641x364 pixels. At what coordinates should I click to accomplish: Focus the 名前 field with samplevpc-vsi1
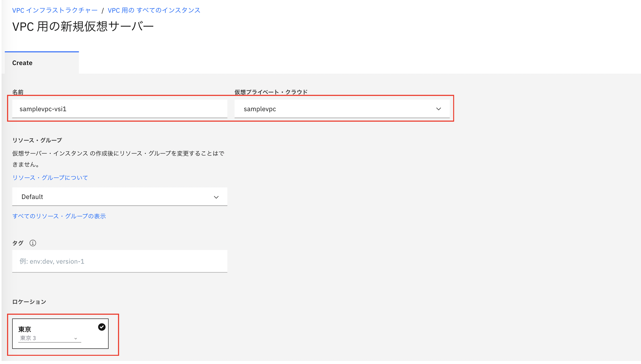click(119, 109)
